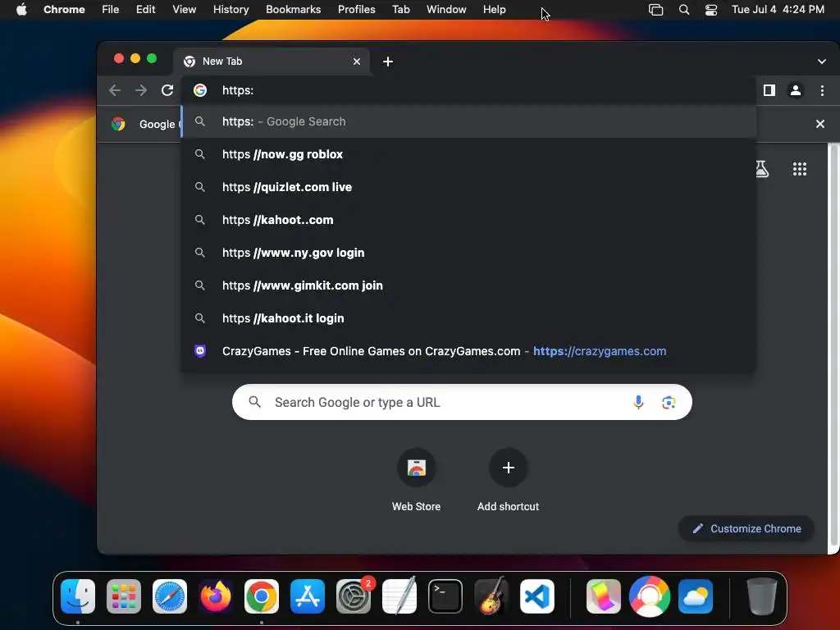840x630 pixels.
Task: Open Launchpad from the dock
Action: coord(124,596)
